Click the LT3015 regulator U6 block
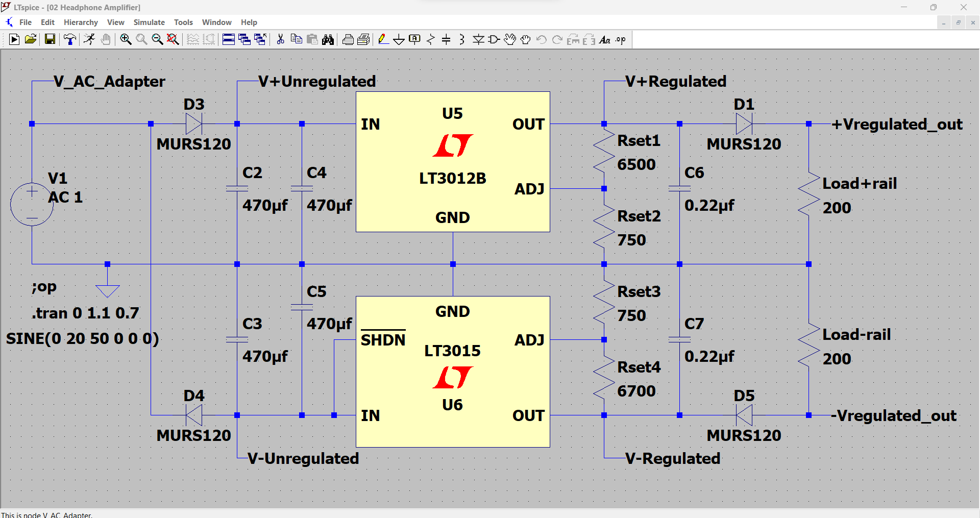The image size is (980, 518). 453,372
